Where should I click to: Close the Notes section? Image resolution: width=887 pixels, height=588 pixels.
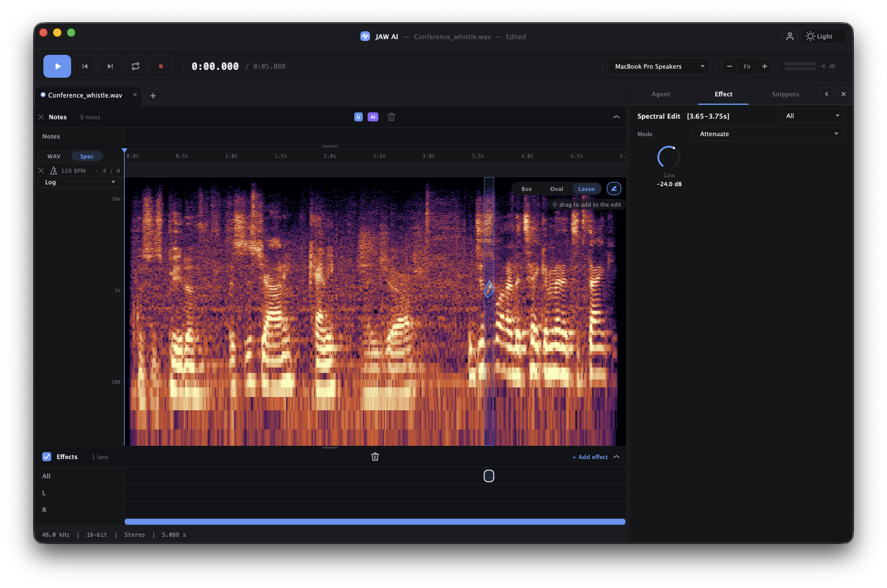41,117
